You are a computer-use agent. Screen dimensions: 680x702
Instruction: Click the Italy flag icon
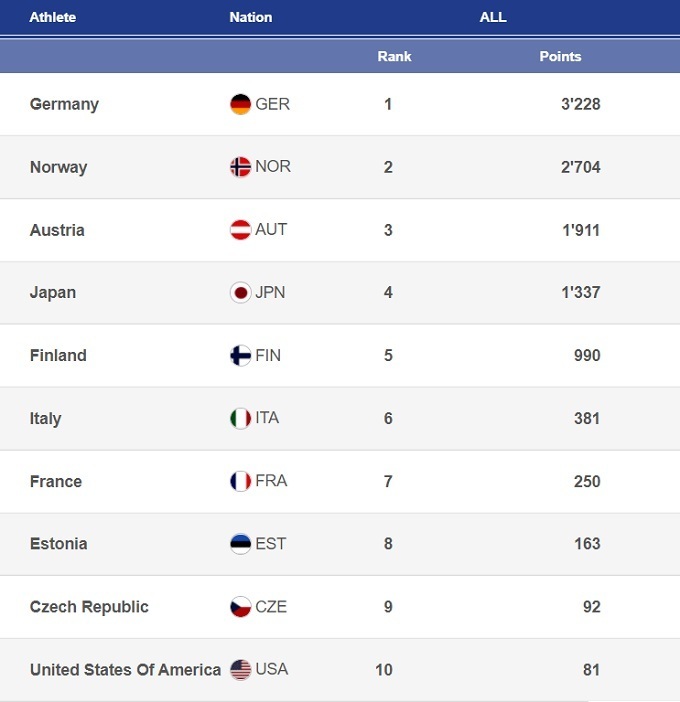[x=240, y=418]
